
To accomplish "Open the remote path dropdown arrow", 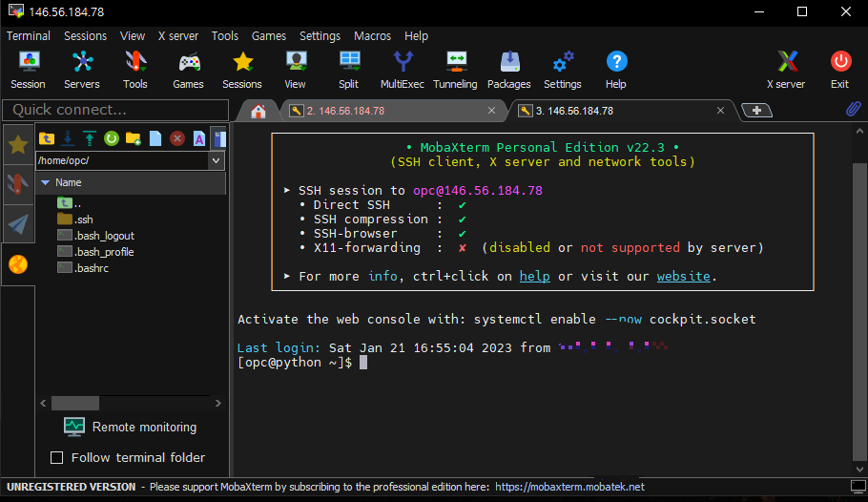I will coord(216,160).
